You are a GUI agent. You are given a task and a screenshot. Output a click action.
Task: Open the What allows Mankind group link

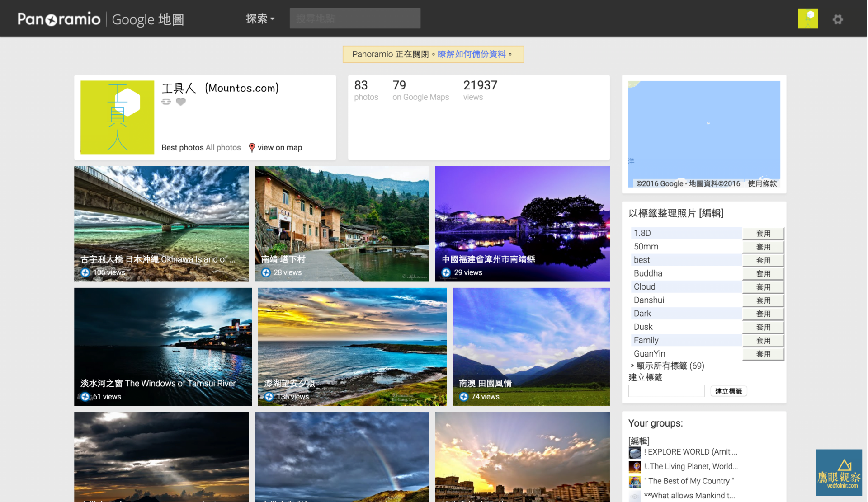point(689,496)
